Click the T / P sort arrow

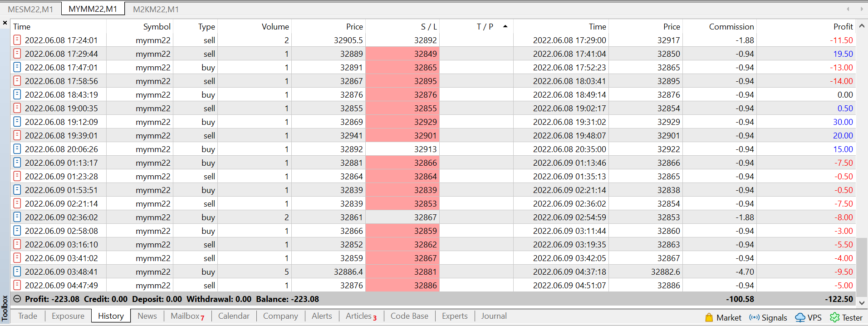pyautogui.click(x=505, y=26)
